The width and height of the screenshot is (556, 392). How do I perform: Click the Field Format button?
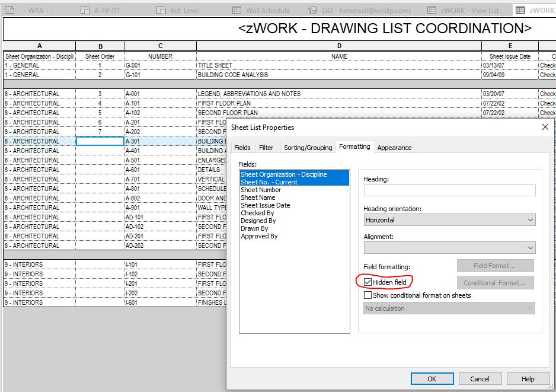point(495,265)
